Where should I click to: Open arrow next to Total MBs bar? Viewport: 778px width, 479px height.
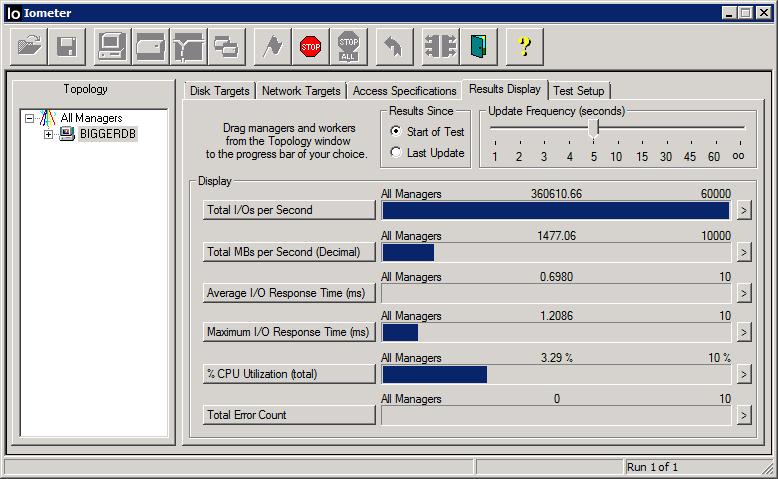(x=743, y=252)
